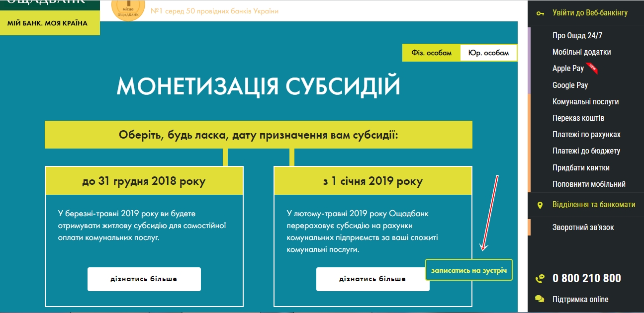The height and width of the screenshot is (313, 644).
Task: Open the 'Комунальні послуги' menu item
Action: pyautogui.click(x=585, y=102)
